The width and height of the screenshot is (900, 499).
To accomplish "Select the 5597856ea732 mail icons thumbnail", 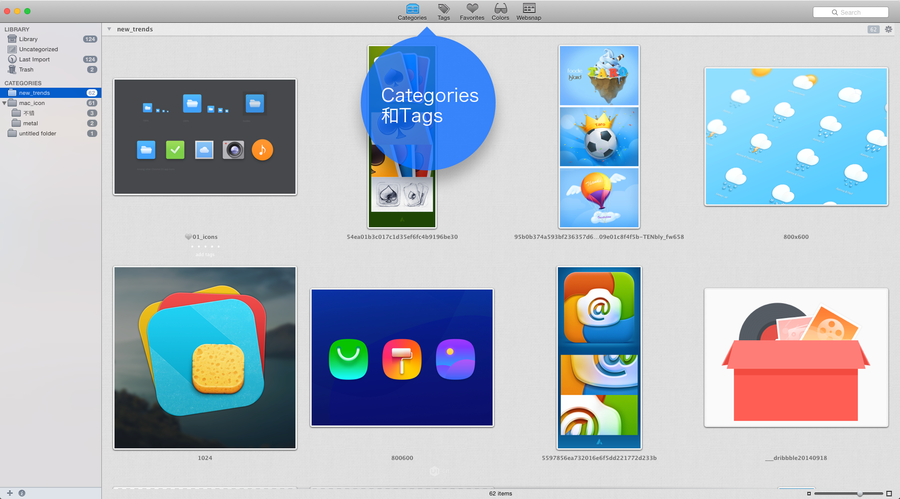I will coord(599,358).
